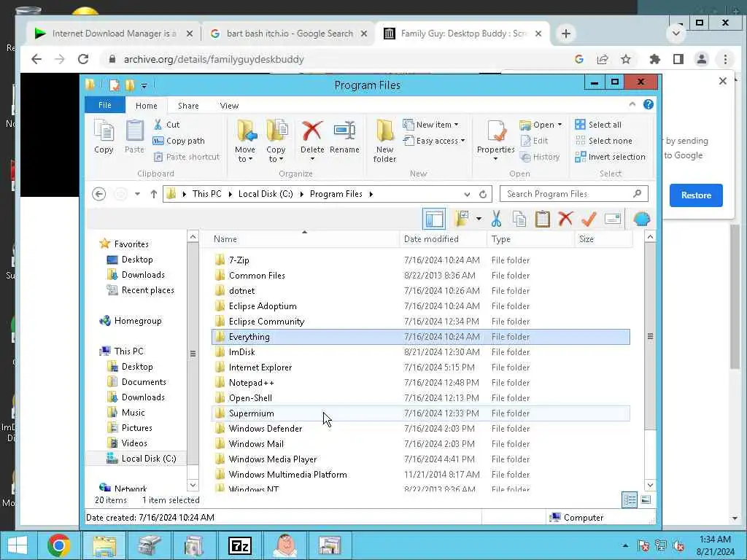Image resolution: width=747 pixels, height=560 pixels.
Task: Select Local Disk (C:) in navigation tree
Action: click(149, 459)
